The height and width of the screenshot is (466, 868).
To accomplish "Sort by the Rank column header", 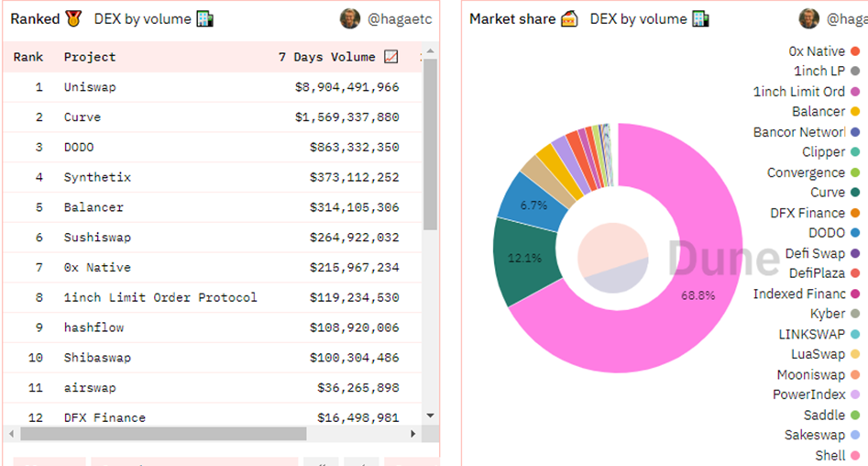I will tap(28, 57).
